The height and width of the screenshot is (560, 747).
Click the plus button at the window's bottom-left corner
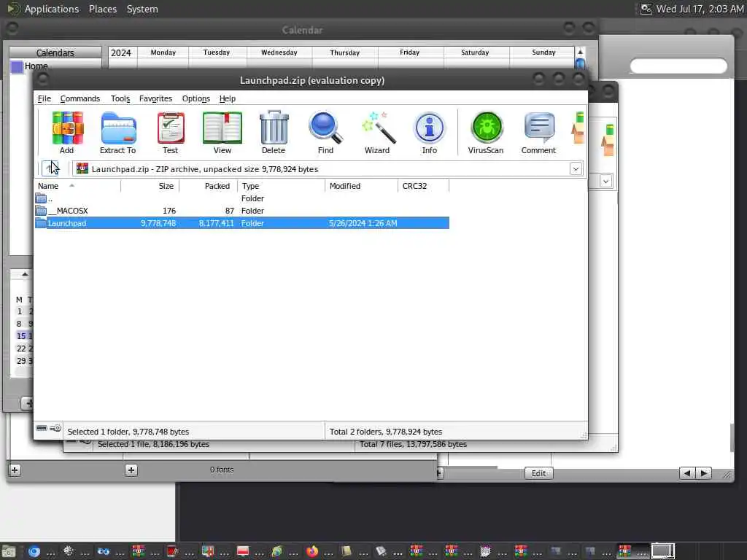tap(15, 470)
